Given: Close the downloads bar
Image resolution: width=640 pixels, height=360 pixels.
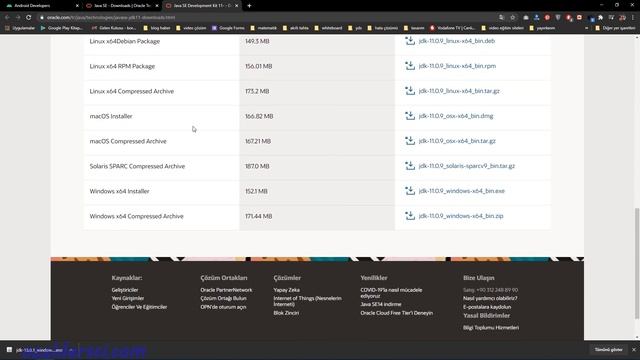Looking at the screenshot, I should click(x=633, y=350).
